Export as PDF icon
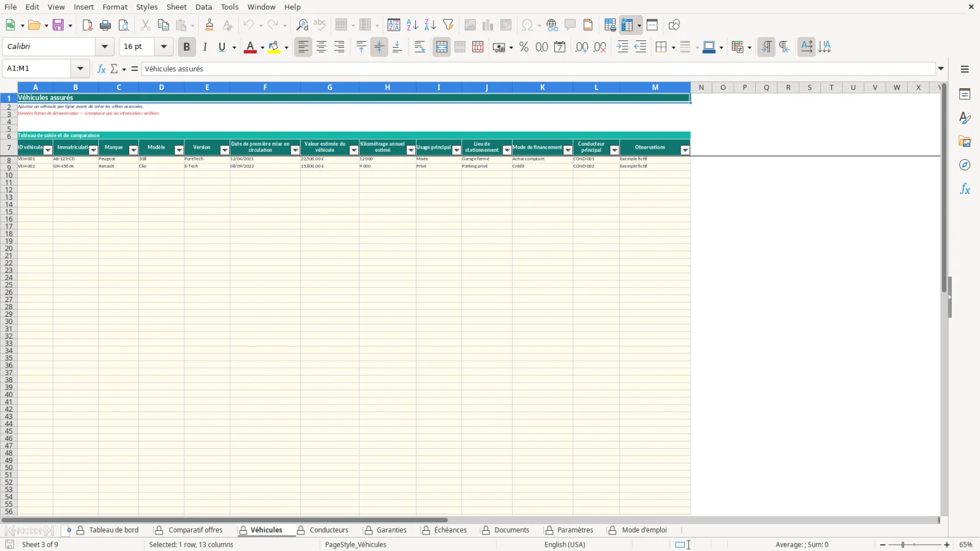The image size is (980, 551). click(88, 25)
